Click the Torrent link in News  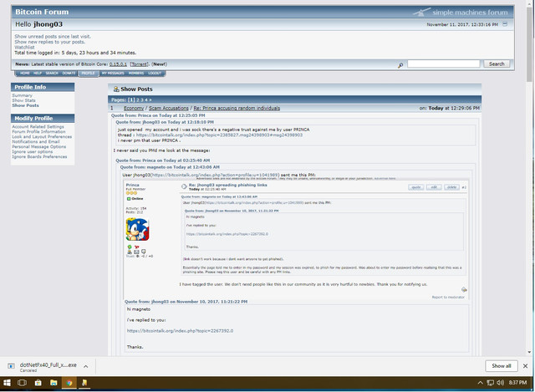coord(139,64)
